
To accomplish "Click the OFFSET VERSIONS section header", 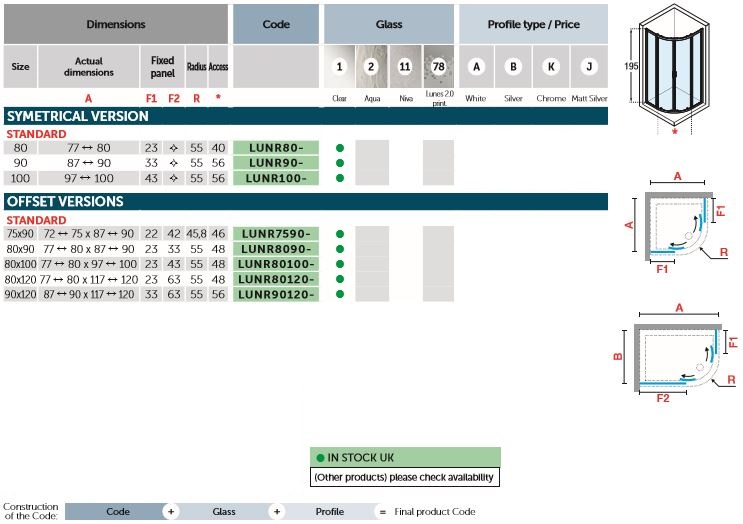I will 65,202.
